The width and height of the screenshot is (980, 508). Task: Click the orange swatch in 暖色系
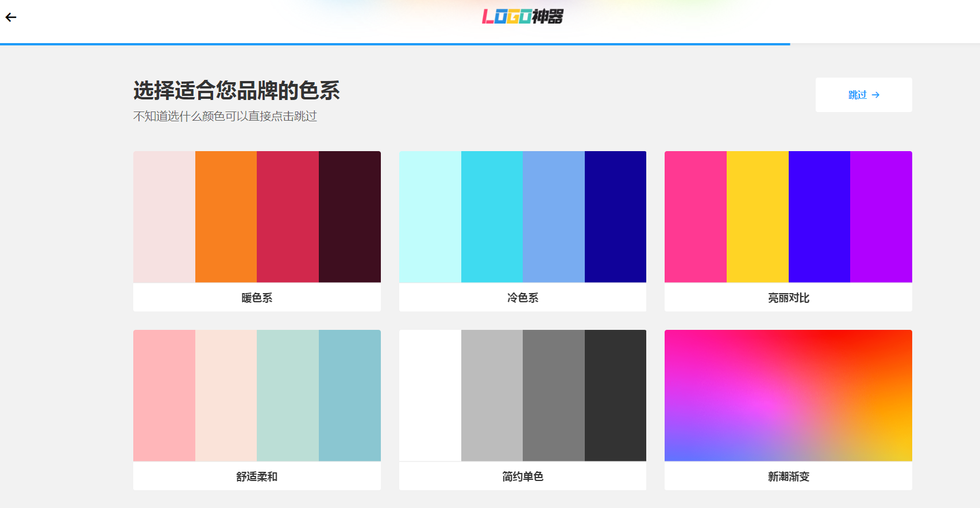pos(226,217)
